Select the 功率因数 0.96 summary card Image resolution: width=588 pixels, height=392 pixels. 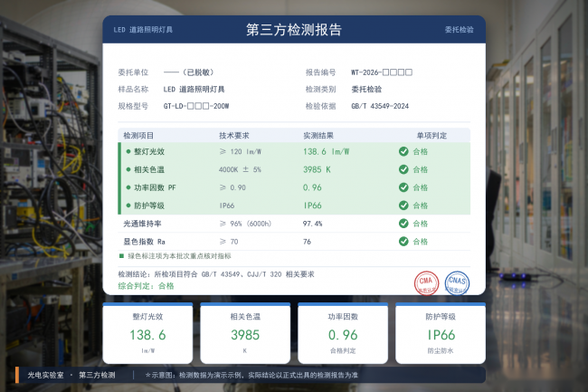(x=343, y=333)
